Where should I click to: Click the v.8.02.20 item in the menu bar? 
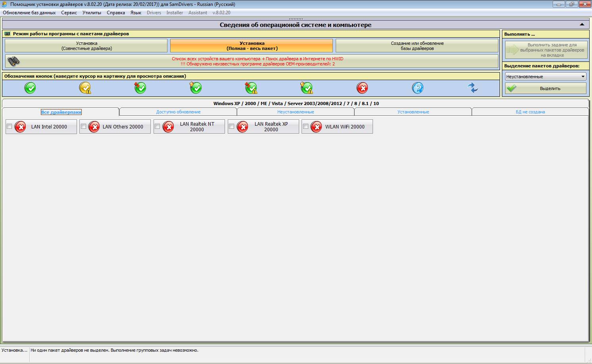221,13
